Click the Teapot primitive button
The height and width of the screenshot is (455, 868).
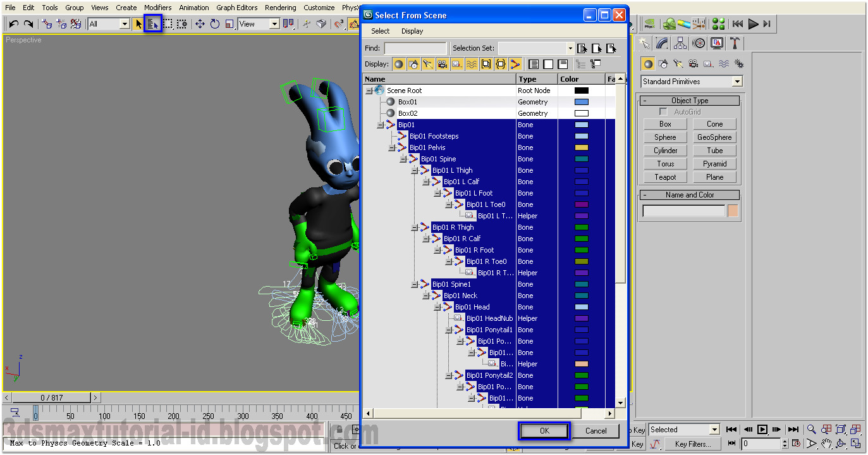[665, 177]
